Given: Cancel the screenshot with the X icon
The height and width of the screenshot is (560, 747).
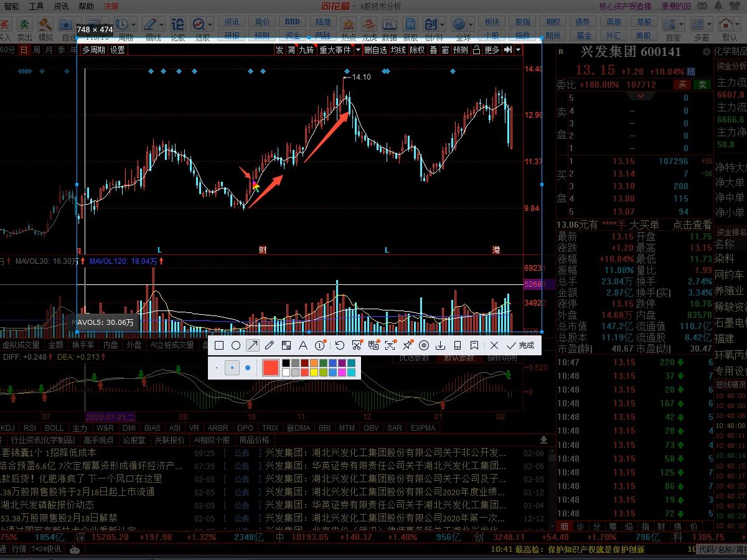Looking at the screenshot, I should [494, 345].
